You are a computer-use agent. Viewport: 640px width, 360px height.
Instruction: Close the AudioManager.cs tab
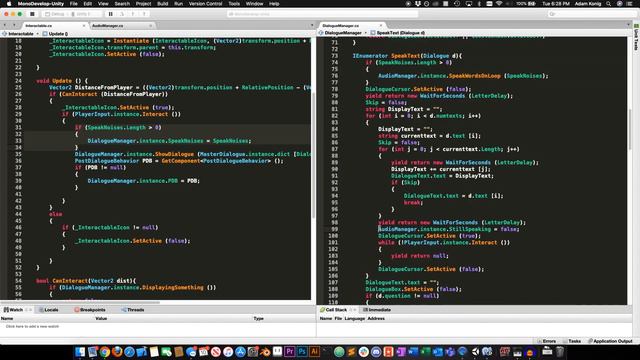pyautogui.click(x=151, y=26)
